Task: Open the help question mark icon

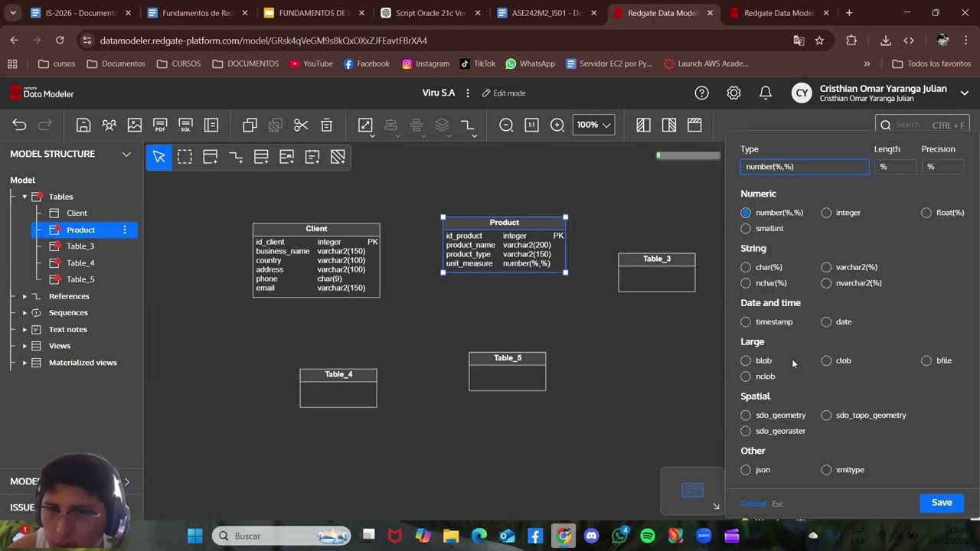Action: pyautogui.click(x=701, y=93)
